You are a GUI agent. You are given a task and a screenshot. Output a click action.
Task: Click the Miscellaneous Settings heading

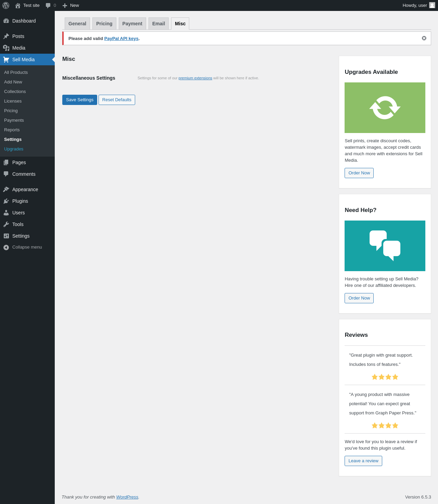click(x=89, y=78)
